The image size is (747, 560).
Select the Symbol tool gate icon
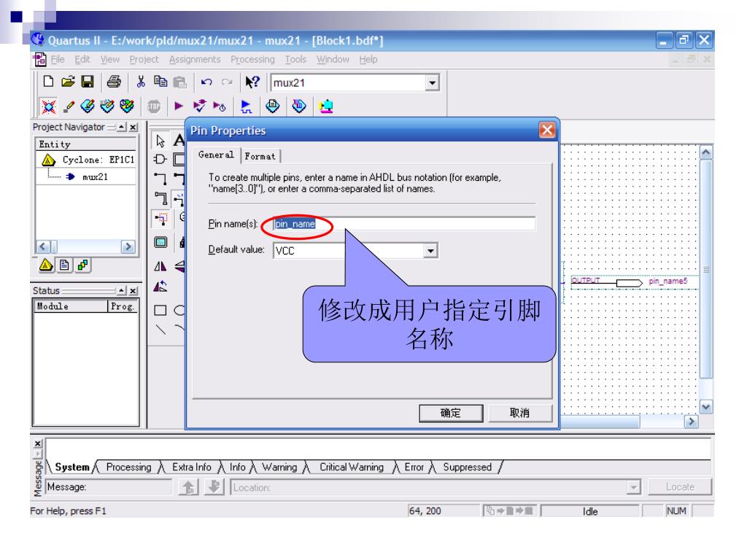tap(160, 159)
